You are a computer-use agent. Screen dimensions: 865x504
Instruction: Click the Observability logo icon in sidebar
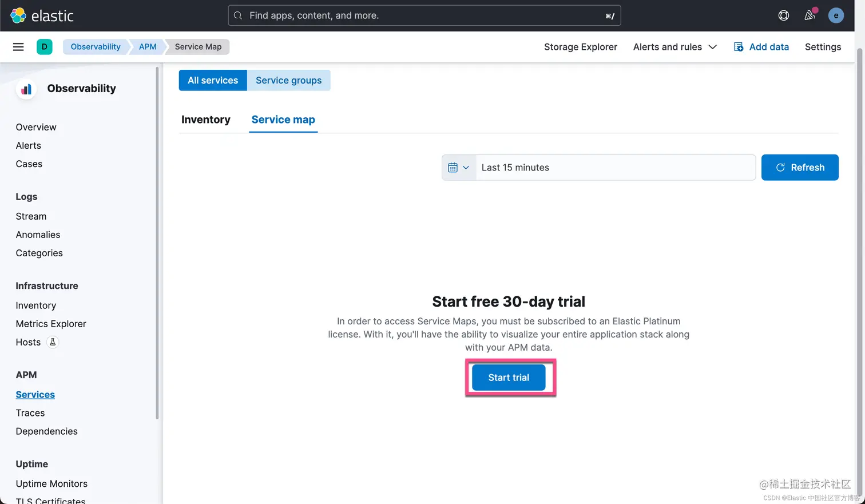click(26, 89)
